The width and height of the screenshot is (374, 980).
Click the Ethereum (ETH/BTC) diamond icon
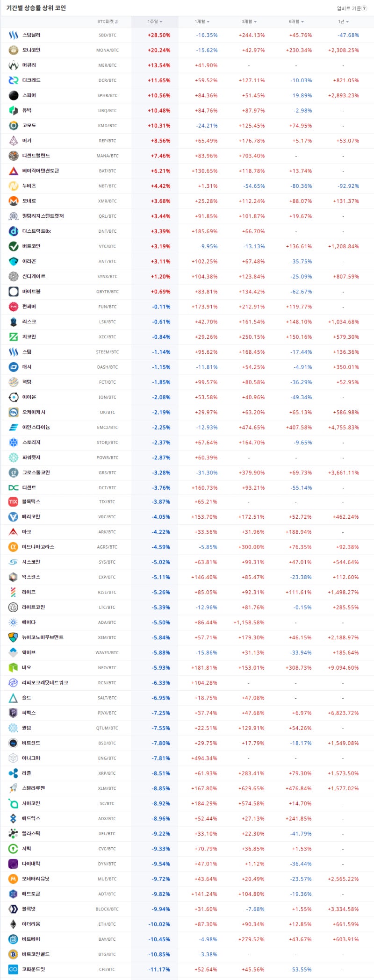(14, 924)
